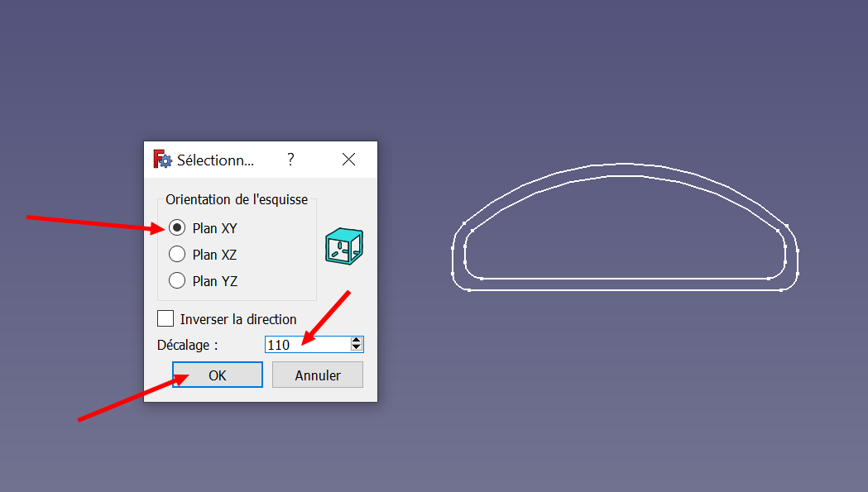Select the Plan XZ radio button
This screenshot has height=492, width=868.
pos(177,254)
